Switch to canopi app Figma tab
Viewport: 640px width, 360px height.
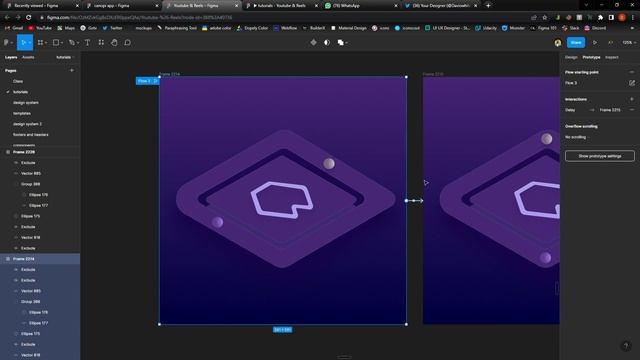122,6
